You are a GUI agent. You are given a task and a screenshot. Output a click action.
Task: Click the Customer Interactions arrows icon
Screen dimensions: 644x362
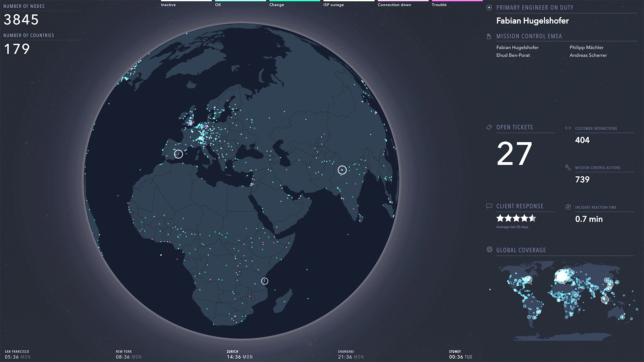point(568,128)
